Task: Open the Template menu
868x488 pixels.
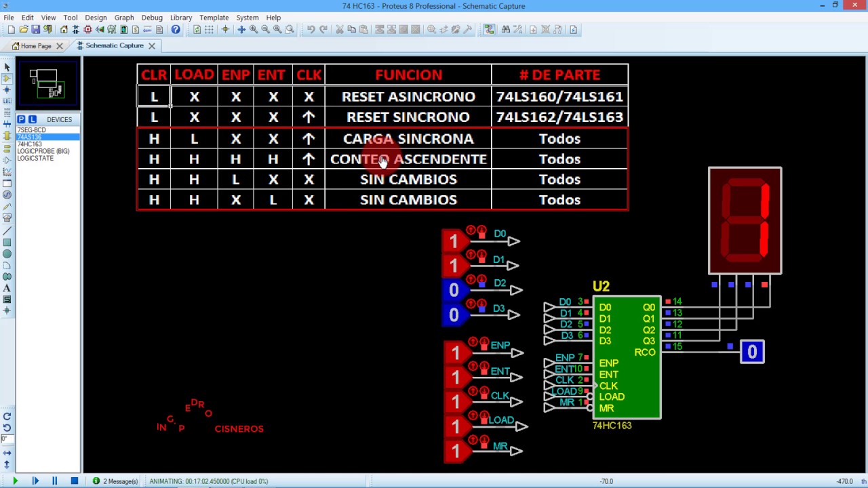Action: pyautogui.click(x=214, y=18)
